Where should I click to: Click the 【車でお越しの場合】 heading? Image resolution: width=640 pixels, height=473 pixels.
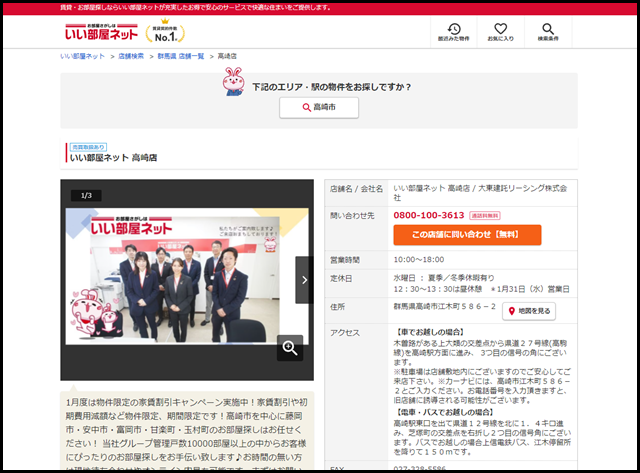click(430, 332)
